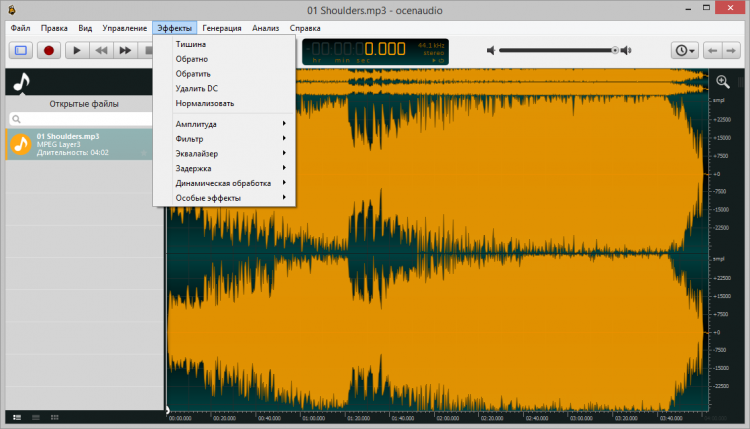This screenshot has height=429, width=750.
Task: Open the clock history dropdown
Action: pyautogui.click(x=685, y=50)
